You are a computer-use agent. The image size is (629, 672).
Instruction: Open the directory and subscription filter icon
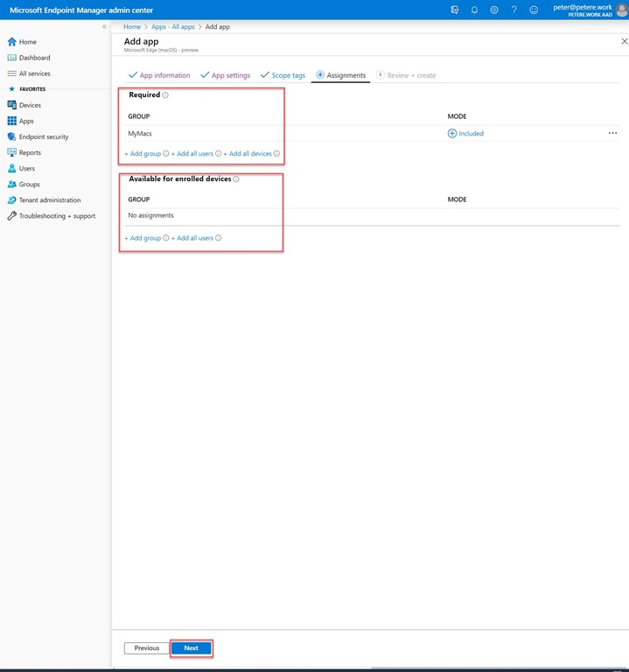(x=454, y=10)
